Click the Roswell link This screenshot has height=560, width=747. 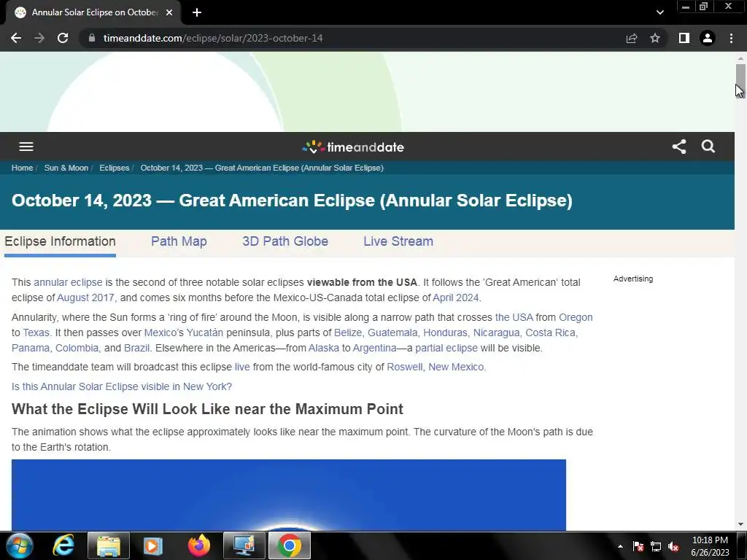404,367
